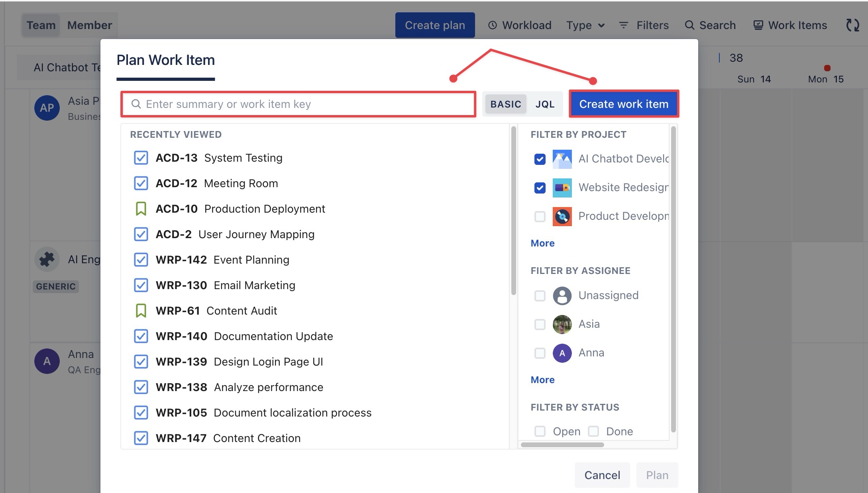Click the Create work item button
This screenshot has height=493, width=868.
(624, 104)
